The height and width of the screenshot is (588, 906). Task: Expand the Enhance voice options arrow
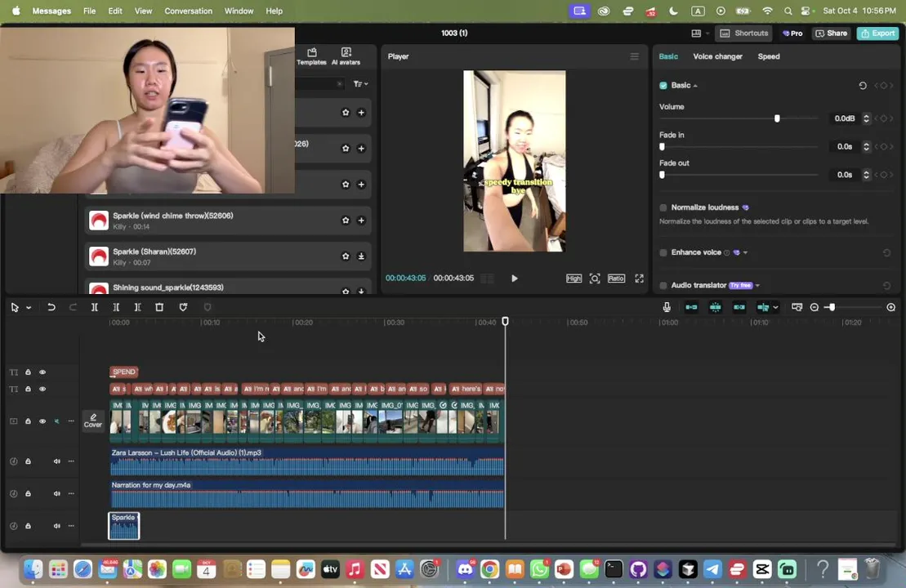coord(745,253)
